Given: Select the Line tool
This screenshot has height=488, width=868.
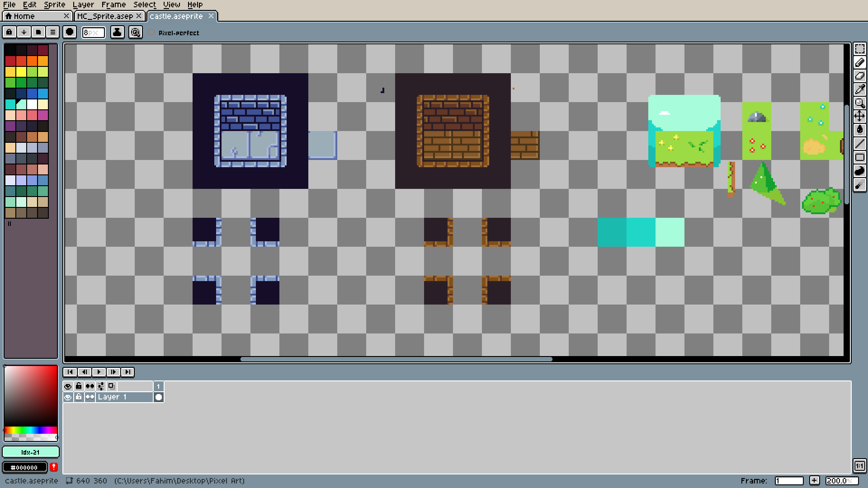Looking at the screenshot, I should pyautogui.click(x=859, y=144).
